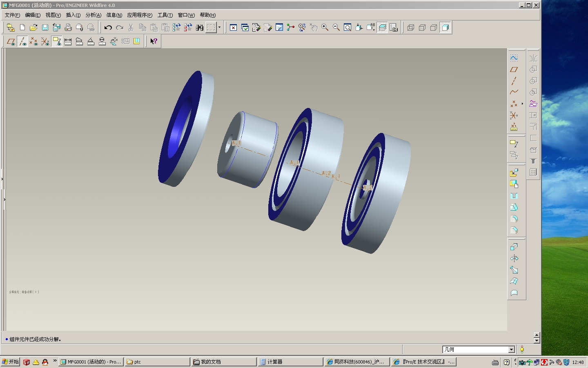Click the 开始 Start button
This screenshot has width=588, height=368.
10,362
